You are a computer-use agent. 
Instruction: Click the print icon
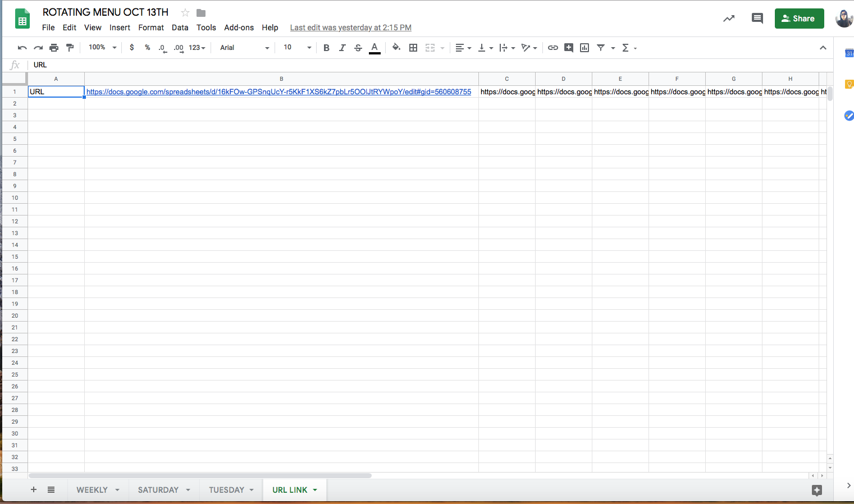[x=54, y=48]
